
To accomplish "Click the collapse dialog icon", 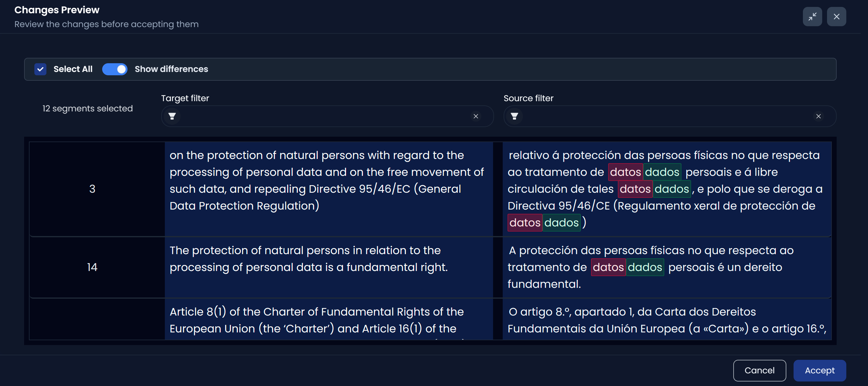I will pos(812,17).
